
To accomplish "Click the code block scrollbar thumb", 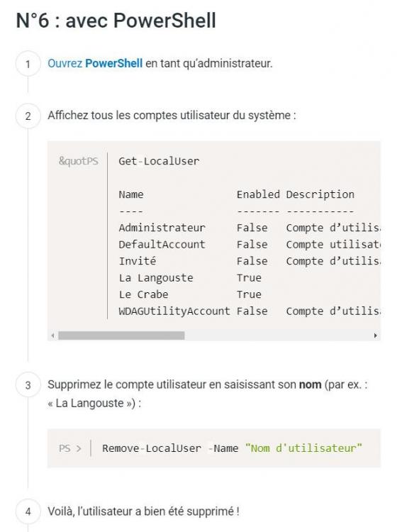I will coord(121,336).
